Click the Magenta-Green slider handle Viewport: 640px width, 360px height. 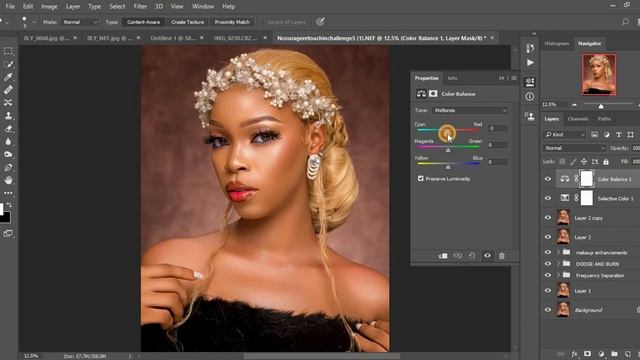click(448, 150)
